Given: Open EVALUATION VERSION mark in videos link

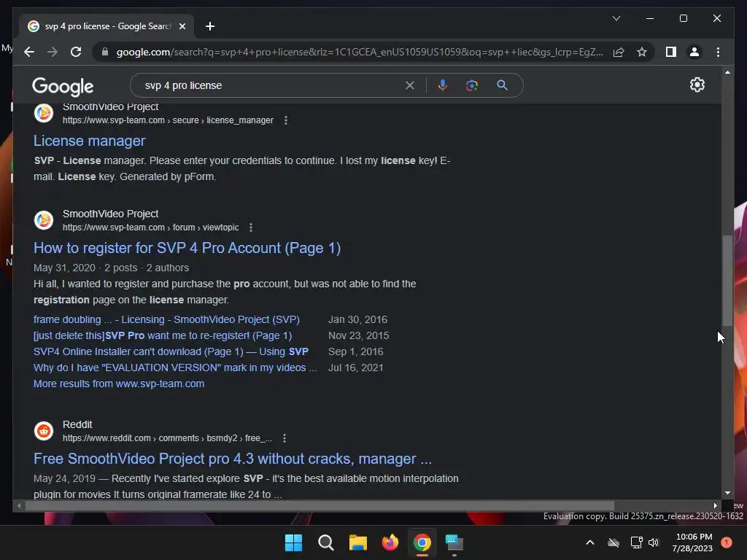Looking at the screenshot, I should (x=175, y=367).
